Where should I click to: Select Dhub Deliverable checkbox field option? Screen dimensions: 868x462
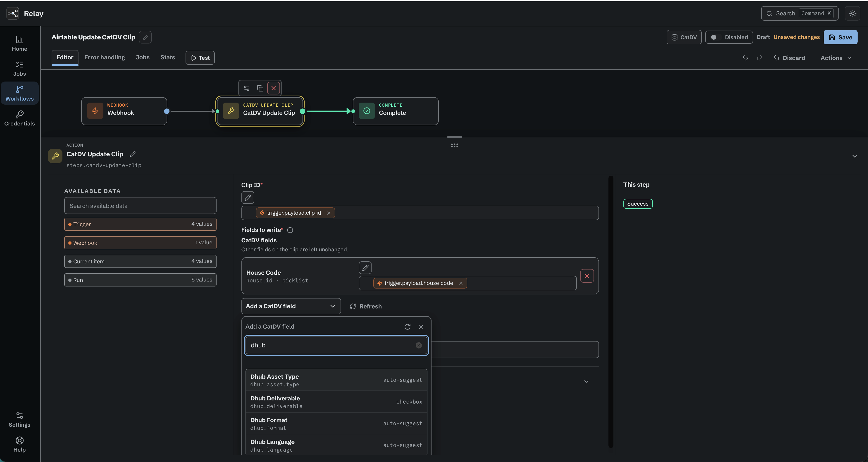pyautogui.click(x=336, y=402)
